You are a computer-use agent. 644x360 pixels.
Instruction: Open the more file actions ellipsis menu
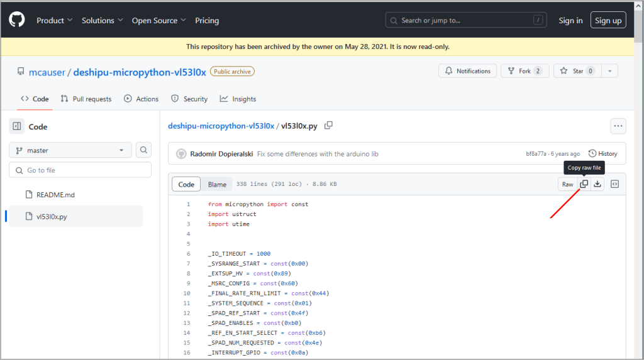pos(618,126)
